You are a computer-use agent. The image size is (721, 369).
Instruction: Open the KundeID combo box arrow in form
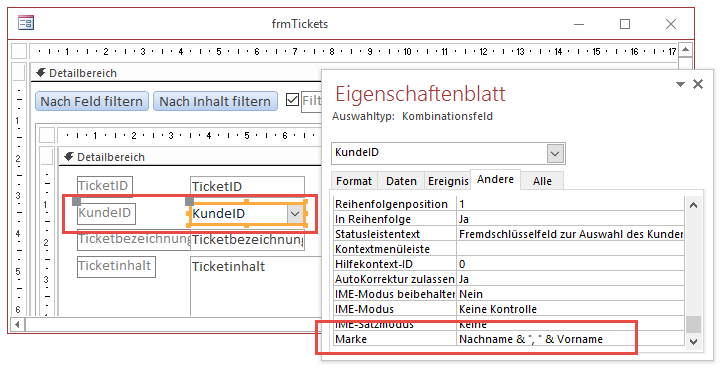pyautogui.click(x=295, y=213)
